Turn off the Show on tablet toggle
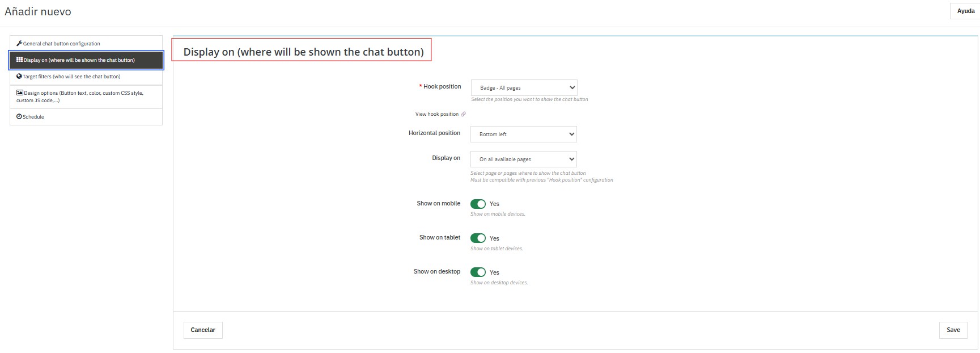The image size is (980, 353). pyautogui.click(x=478, y=238)
